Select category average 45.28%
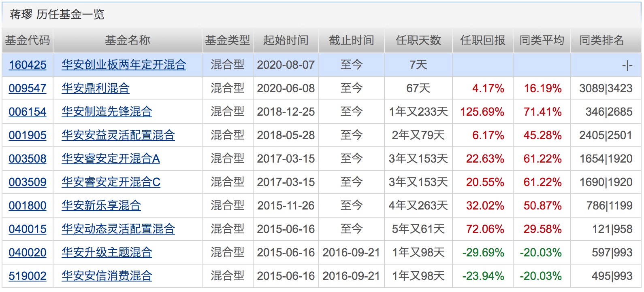Image resolution: width=644 pixels, height=292 pixels. pos(543,135)
